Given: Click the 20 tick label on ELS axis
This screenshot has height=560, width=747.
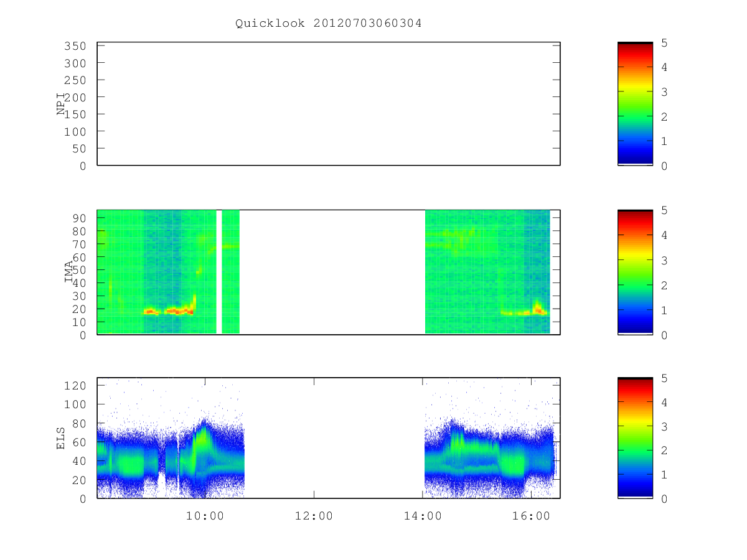Looking at the screenshot, I should coord(79,480).
